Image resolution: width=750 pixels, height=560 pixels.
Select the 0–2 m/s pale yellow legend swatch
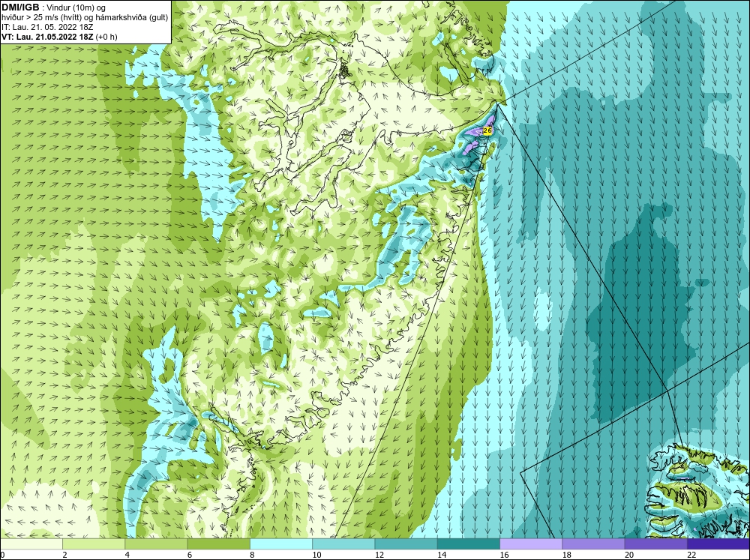31,544
